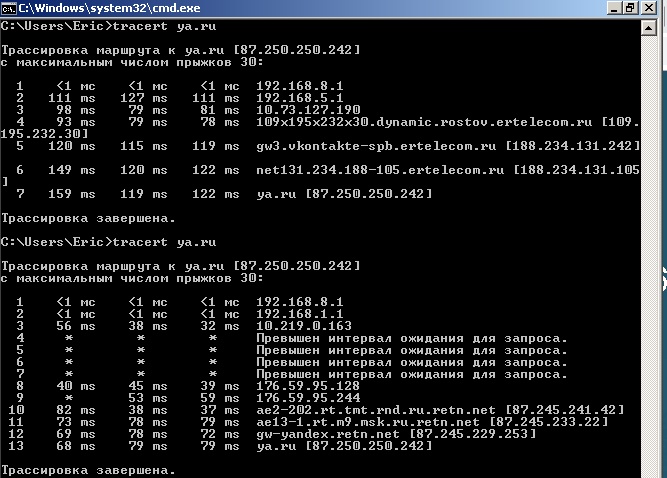Click net131.234.188-105.ertelecom.ru hostname

[x=380, y=170]
